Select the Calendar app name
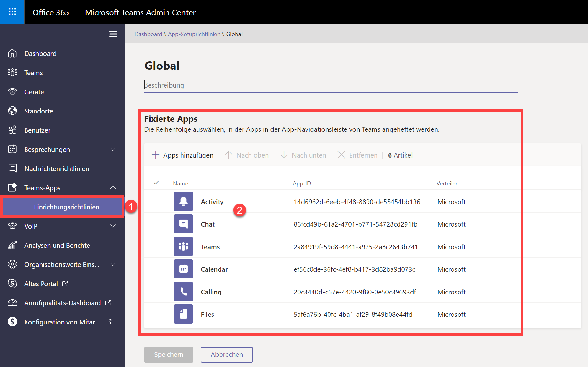 (214, 269)
